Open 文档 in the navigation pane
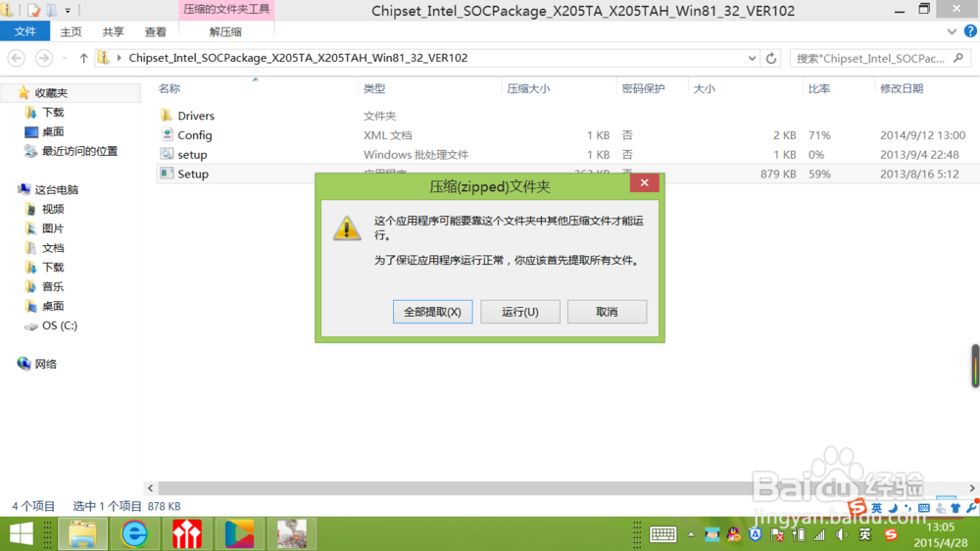Screen dimensions: 980x551 (x=53, y=248)
